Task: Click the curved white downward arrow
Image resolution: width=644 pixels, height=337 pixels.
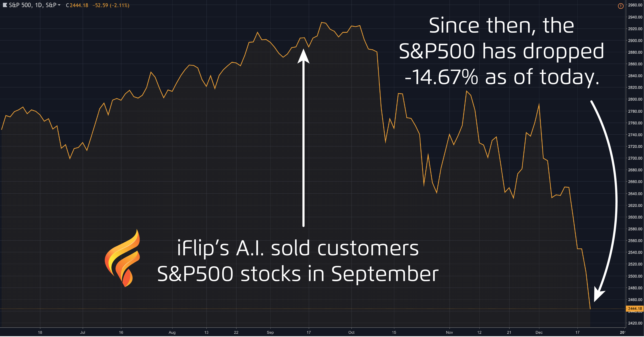Action: pyautogui.click(x=610, y=200)
